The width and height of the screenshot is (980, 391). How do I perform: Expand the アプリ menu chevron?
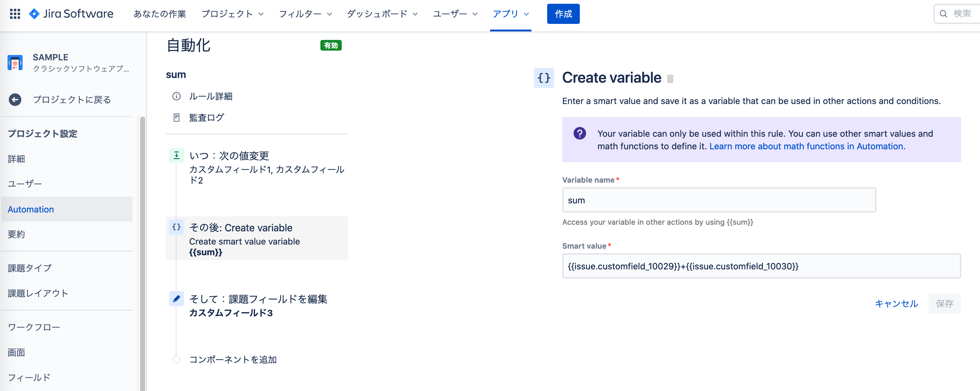coord(526,14)
